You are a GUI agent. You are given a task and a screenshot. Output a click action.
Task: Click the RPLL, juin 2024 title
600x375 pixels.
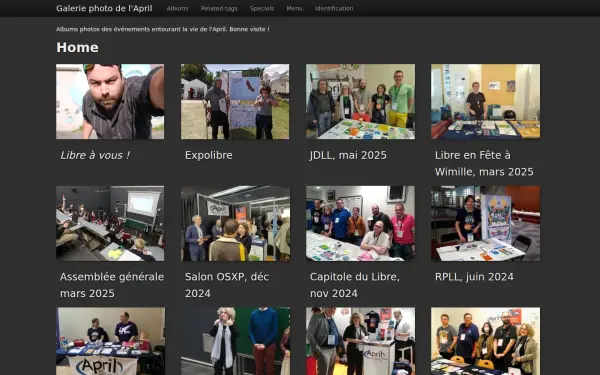point(474,277)
